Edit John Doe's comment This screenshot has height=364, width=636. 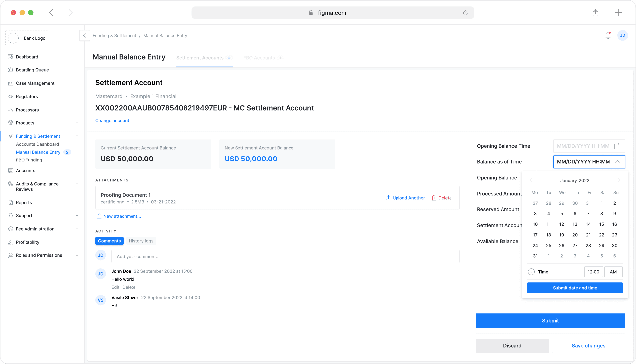tap(115, 287)
